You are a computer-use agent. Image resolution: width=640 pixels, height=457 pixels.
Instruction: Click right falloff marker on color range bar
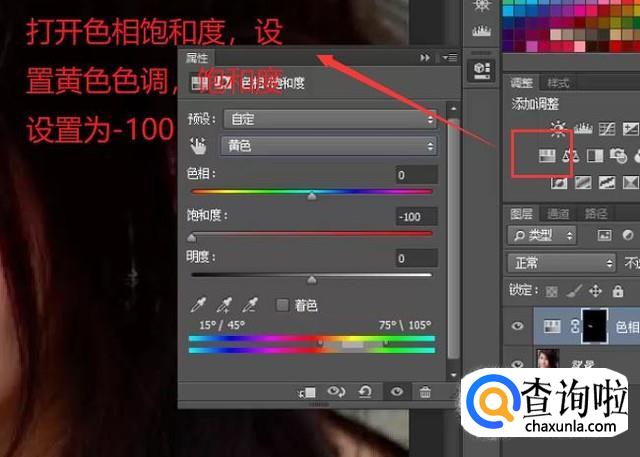pyautogui.click(x=386, y=342)
